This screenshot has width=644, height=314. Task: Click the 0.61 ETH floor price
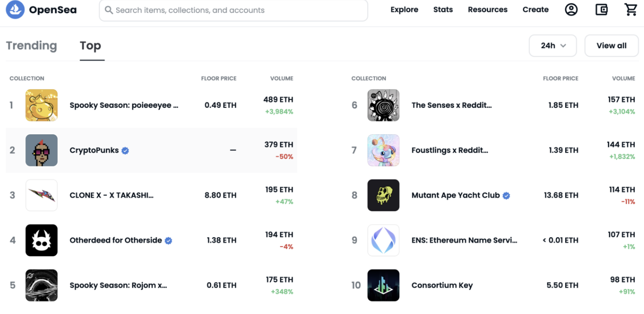[222, 285]
